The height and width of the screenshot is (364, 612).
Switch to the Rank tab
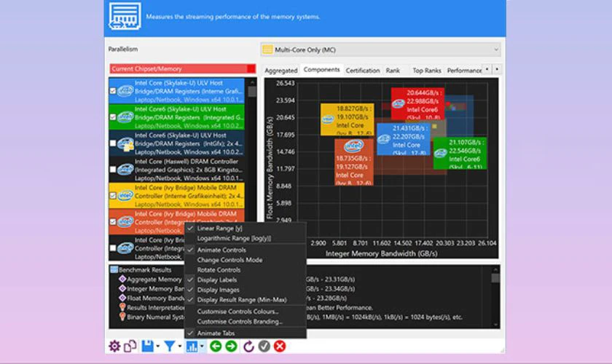pos(393,70)
